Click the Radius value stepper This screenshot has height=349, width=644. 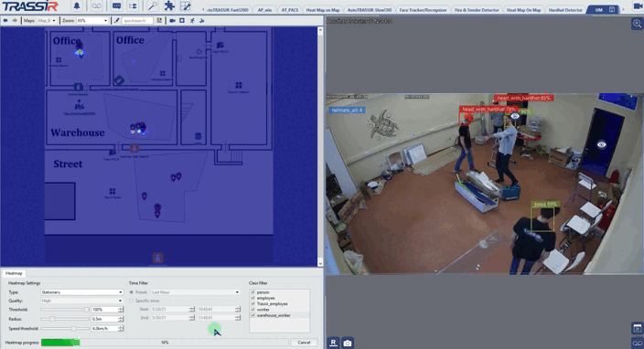(x=121, y=319)
